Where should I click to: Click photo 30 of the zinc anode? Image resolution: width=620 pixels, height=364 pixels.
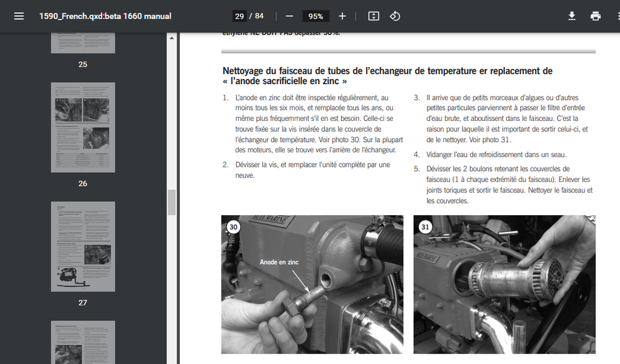pos(312,284)
